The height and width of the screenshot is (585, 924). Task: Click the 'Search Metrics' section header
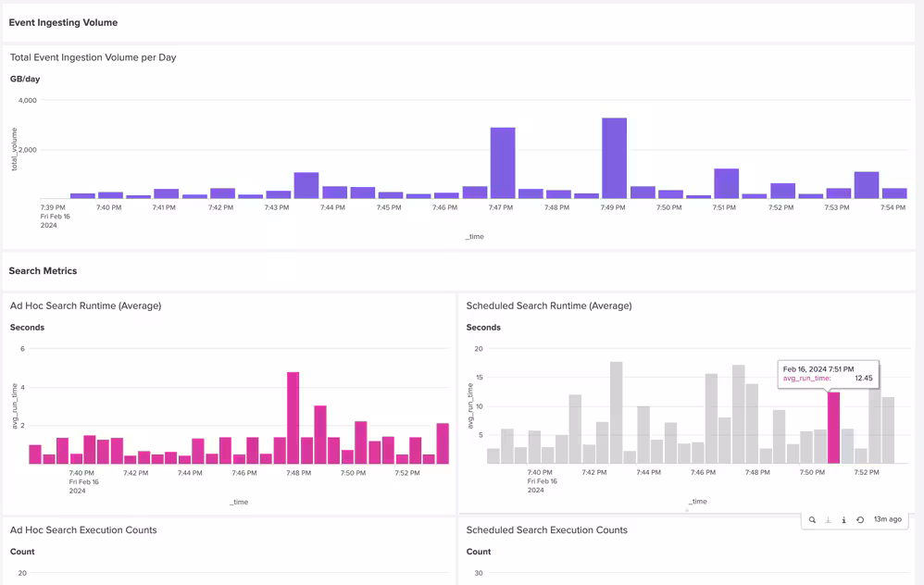[43, 271]
